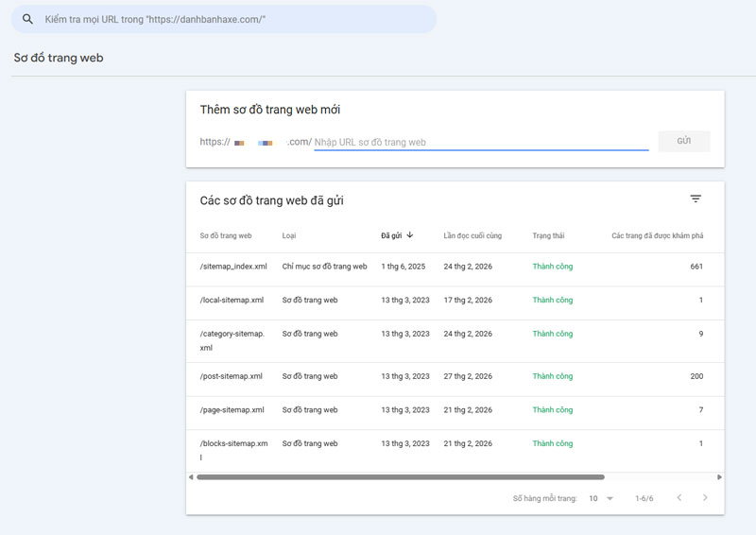Open the /blocks-sitemap.xml row
The height and width of the screenshot is (535, 756).
tap(455, 451)
